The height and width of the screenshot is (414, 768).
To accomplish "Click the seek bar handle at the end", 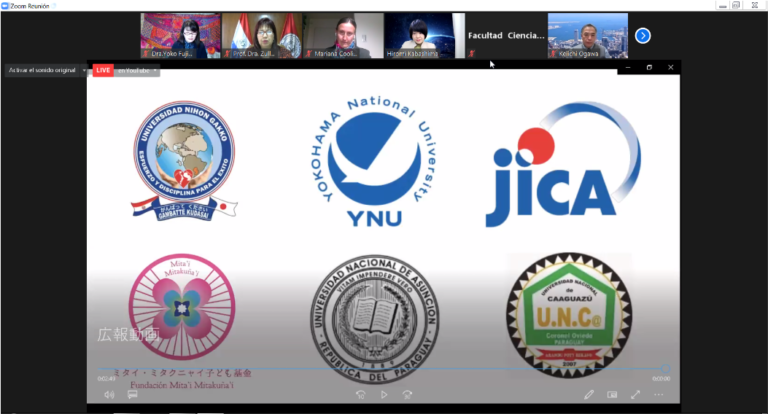I will (x=665, y=368).
